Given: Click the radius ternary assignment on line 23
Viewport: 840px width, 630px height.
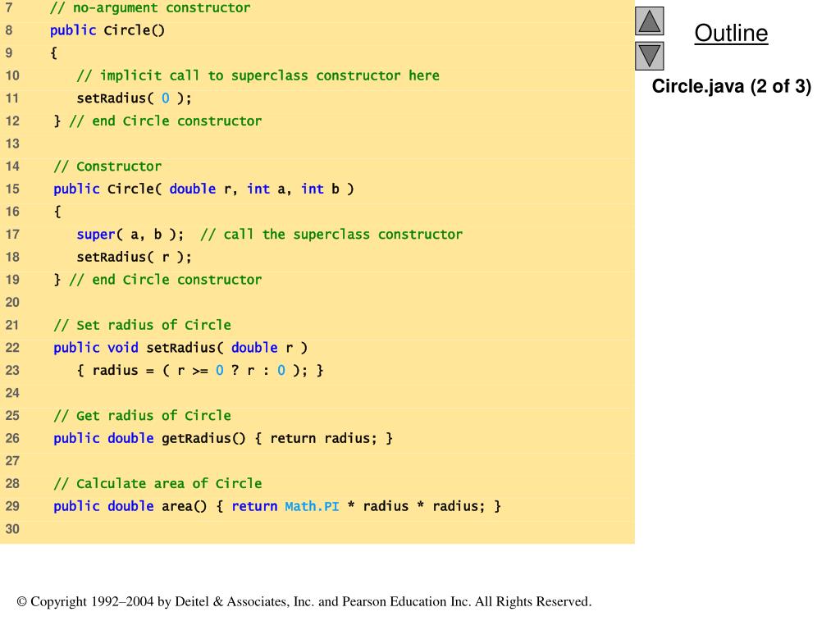Looking at the screenshot, I should pos(200,371).
